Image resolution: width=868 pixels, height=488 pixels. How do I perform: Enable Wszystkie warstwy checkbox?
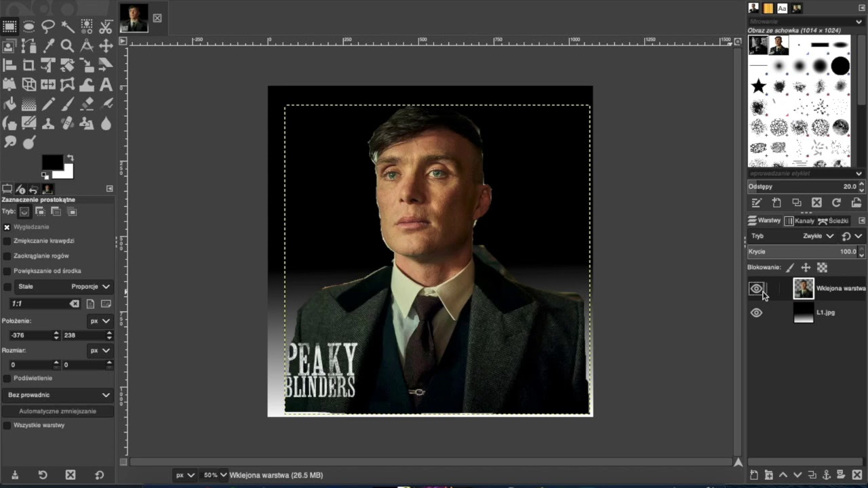coord(7,426)
